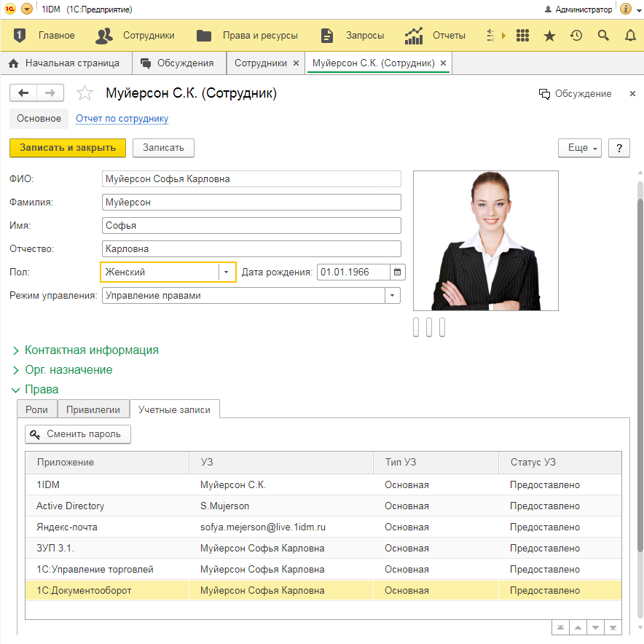The image size is (644, 644).
Task: Expand the Пол gender dropdown
Action: [x=227, y=272]
